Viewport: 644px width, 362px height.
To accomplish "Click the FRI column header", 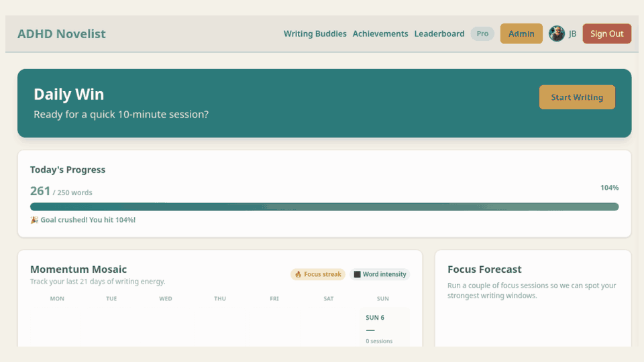I will click(x=274, y=299).
